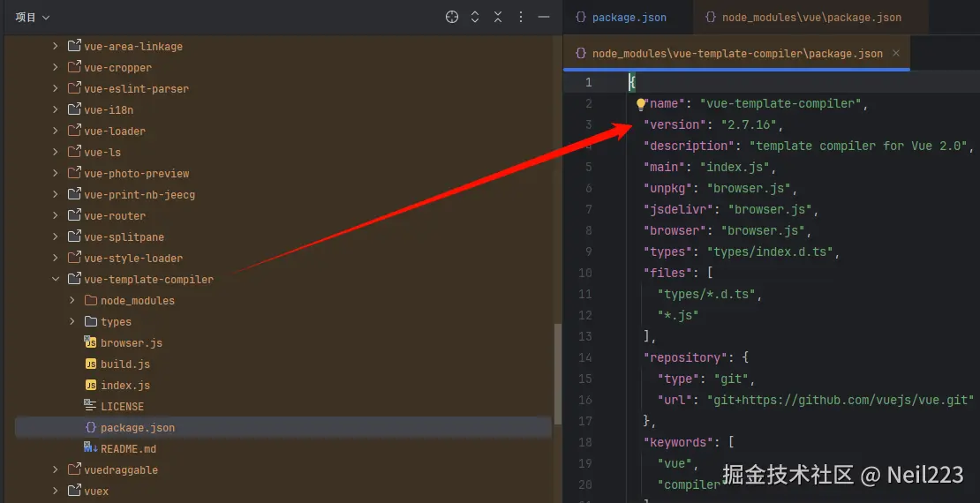Screen dimensions: 980x503
Task: Click the index.js file icon
Action: (x=91, y=385)
